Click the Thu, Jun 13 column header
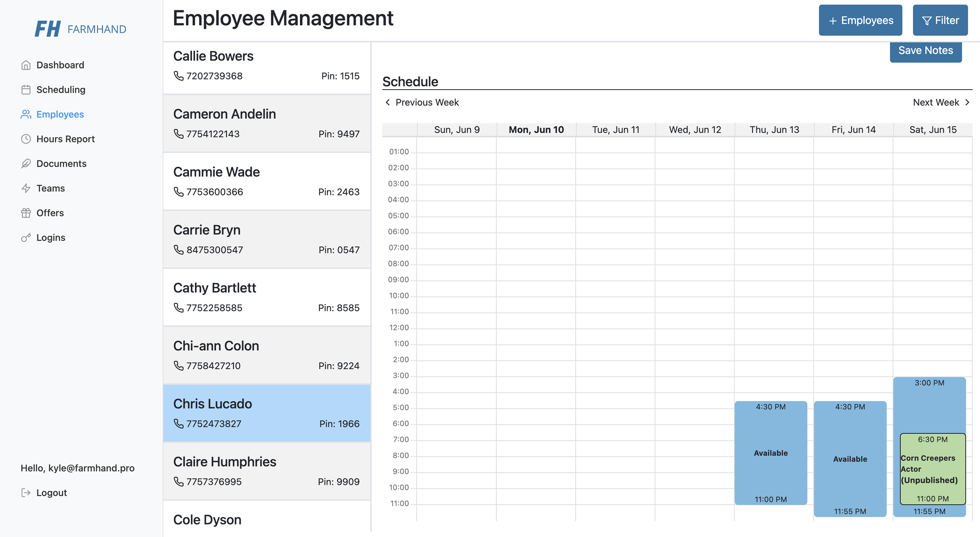 [x=774, y=130]
